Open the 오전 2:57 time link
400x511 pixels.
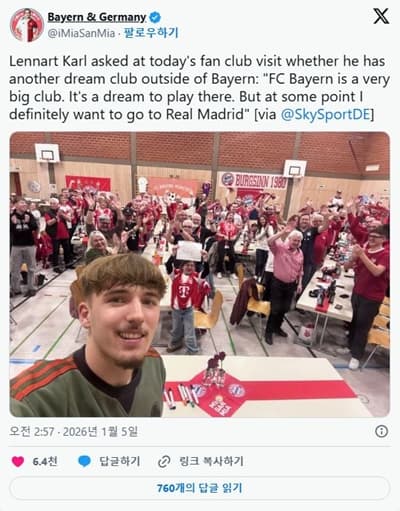32,432
